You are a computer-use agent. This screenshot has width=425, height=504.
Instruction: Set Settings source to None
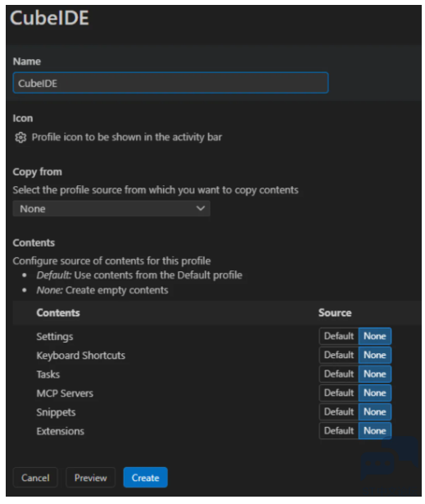click(x=374, y=336)
